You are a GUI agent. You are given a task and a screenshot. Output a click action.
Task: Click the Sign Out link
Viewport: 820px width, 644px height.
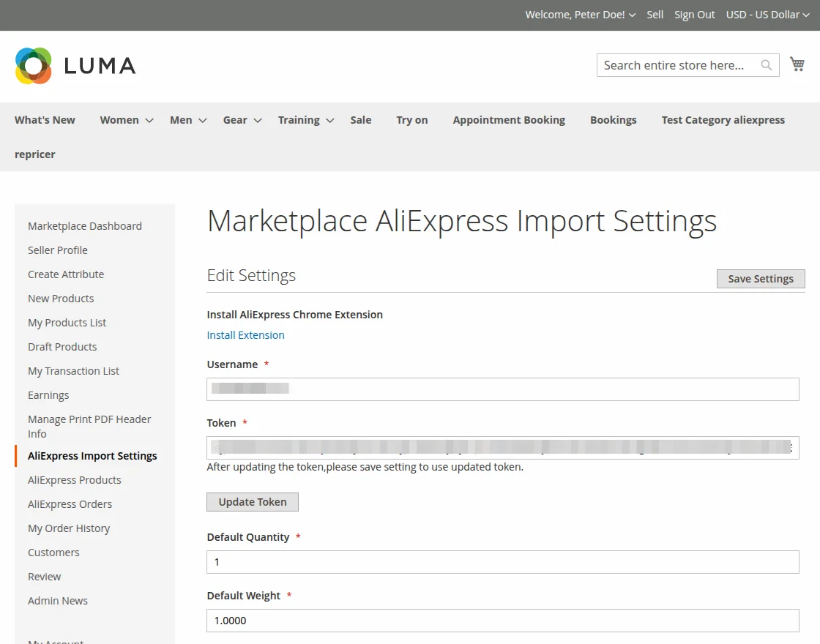pyautogui.click(x=694, y=14)
